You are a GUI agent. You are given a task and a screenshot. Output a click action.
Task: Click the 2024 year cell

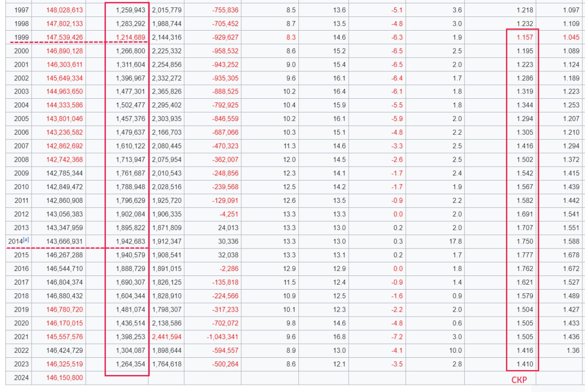coord(21,378)
